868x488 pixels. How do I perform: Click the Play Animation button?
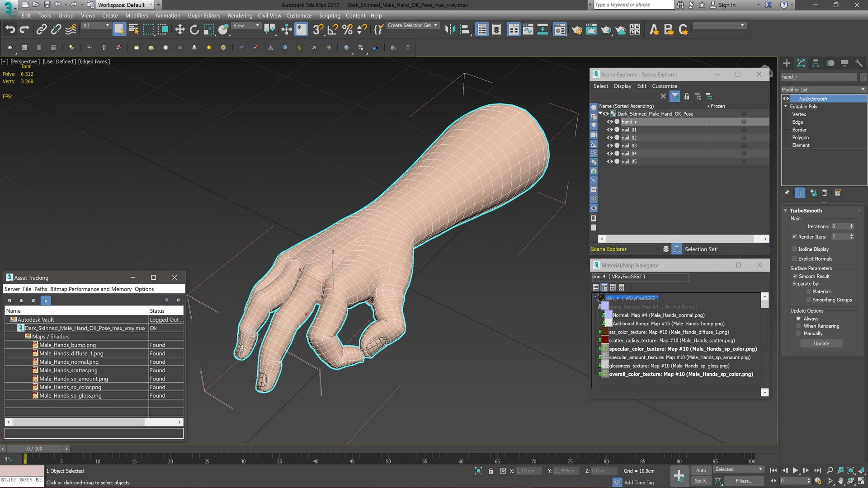[795, 470]
